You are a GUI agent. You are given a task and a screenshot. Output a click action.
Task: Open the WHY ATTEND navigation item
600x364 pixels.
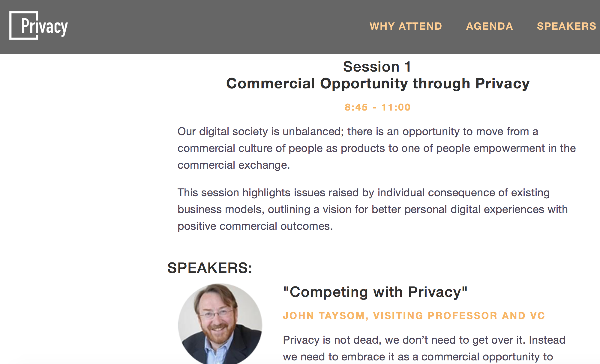click(406, 26)
